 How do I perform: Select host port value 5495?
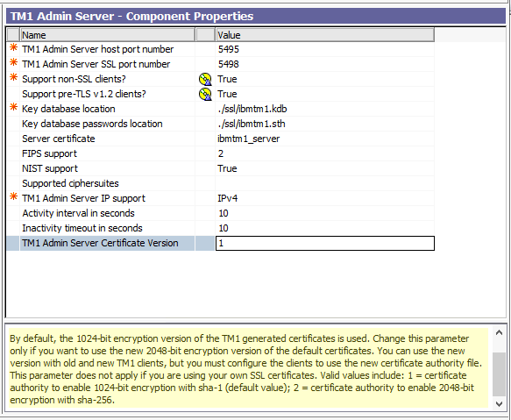tap(229, 49)
